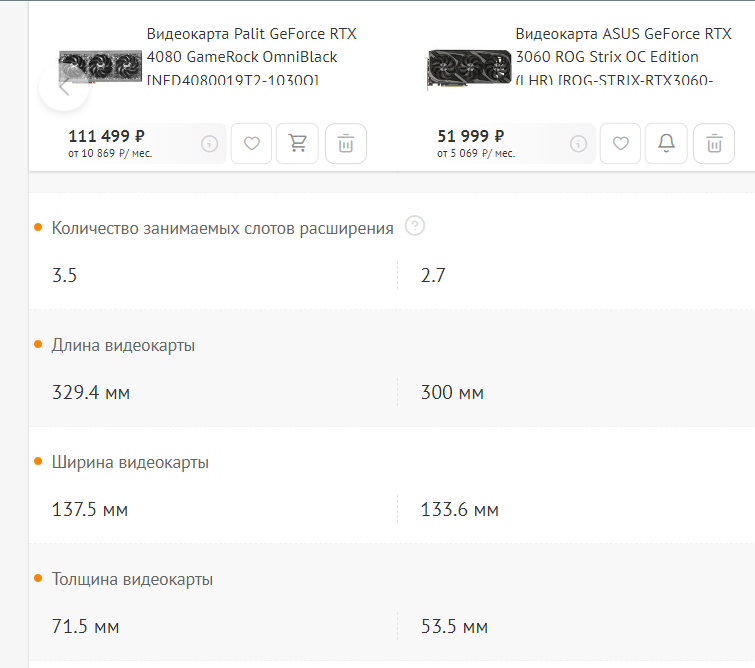Click the "Длина видеокарты" row label
The height and width of the screenshot is (668, 755).
click(x=123, y=345)
